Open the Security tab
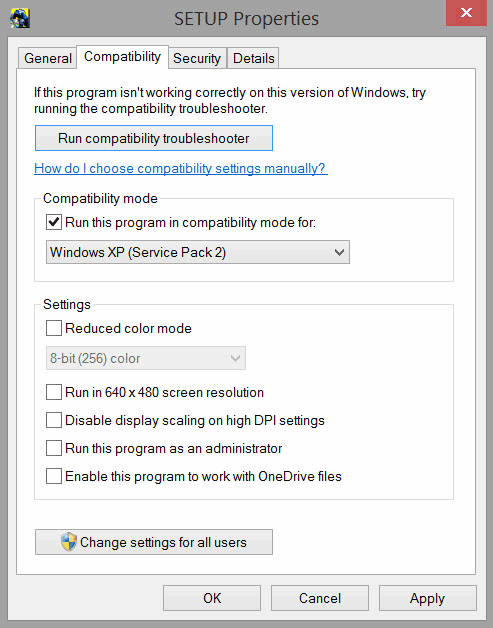 tap(197, 58)
